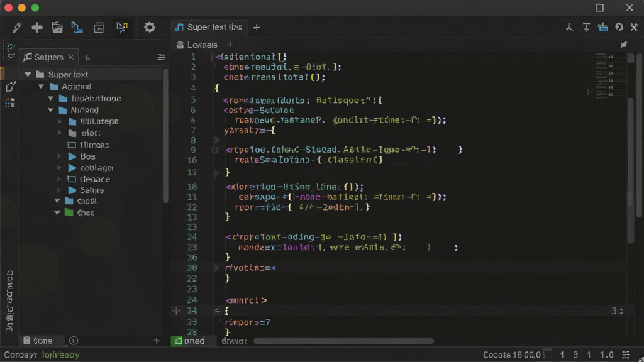Viewport: 644px width, 362px height.
Task: Click the closed-folder icon in the top toolbar
Action: [57, 28]
